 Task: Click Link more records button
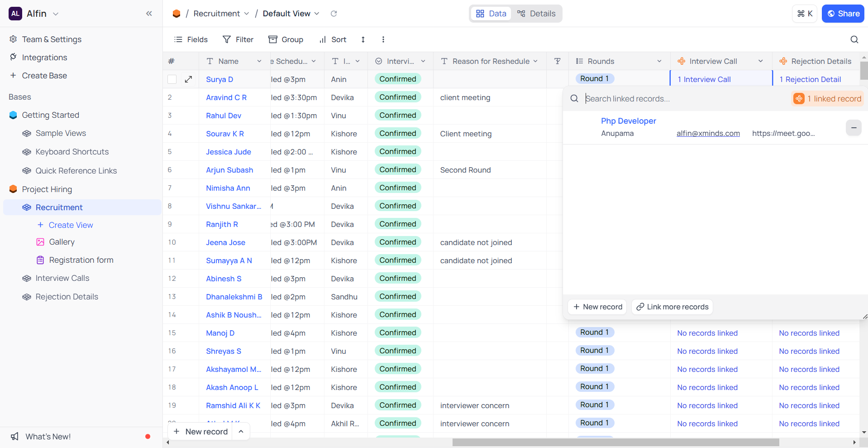672,307
